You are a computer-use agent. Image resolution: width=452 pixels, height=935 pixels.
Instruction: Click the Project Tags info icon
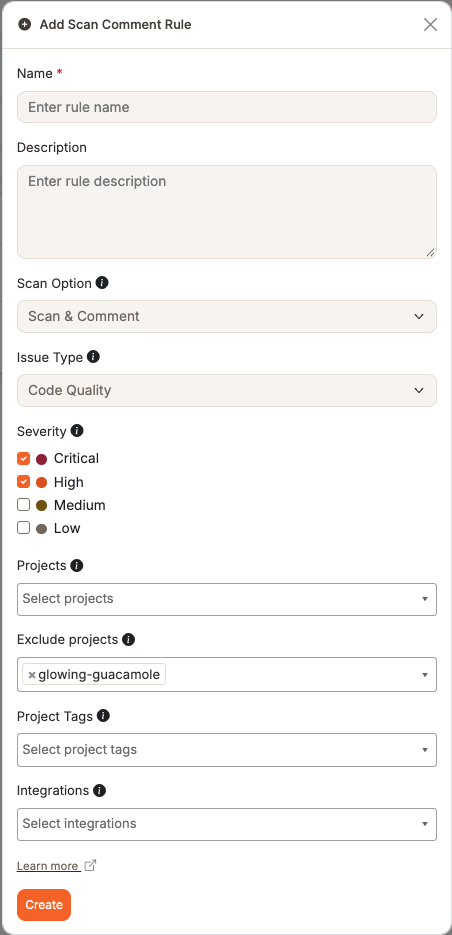click(103, 716)
